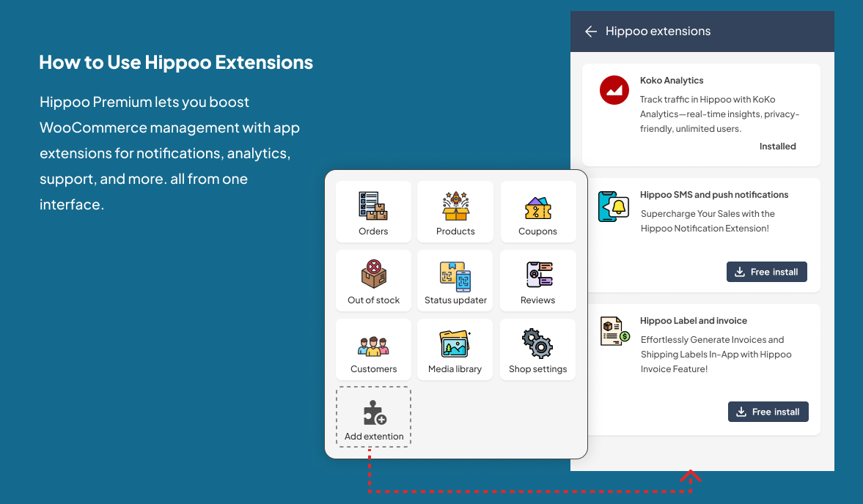Click the Customers label
863x504 pixels.
374,368
